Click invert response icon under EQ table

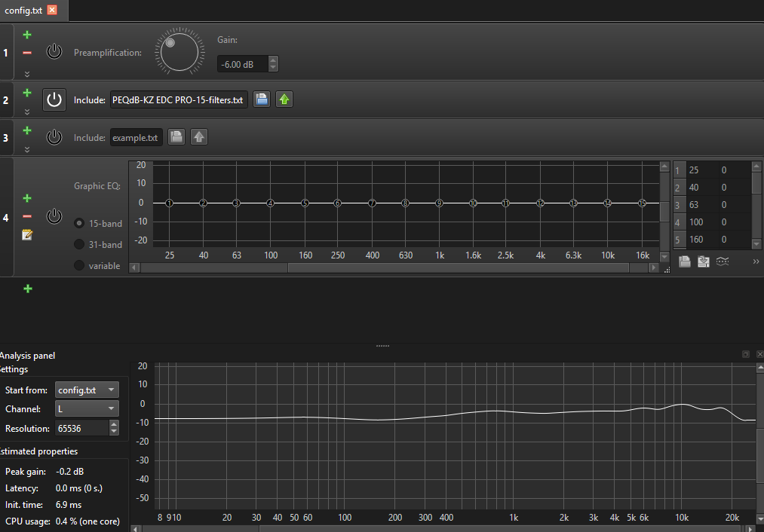point(723,261)
